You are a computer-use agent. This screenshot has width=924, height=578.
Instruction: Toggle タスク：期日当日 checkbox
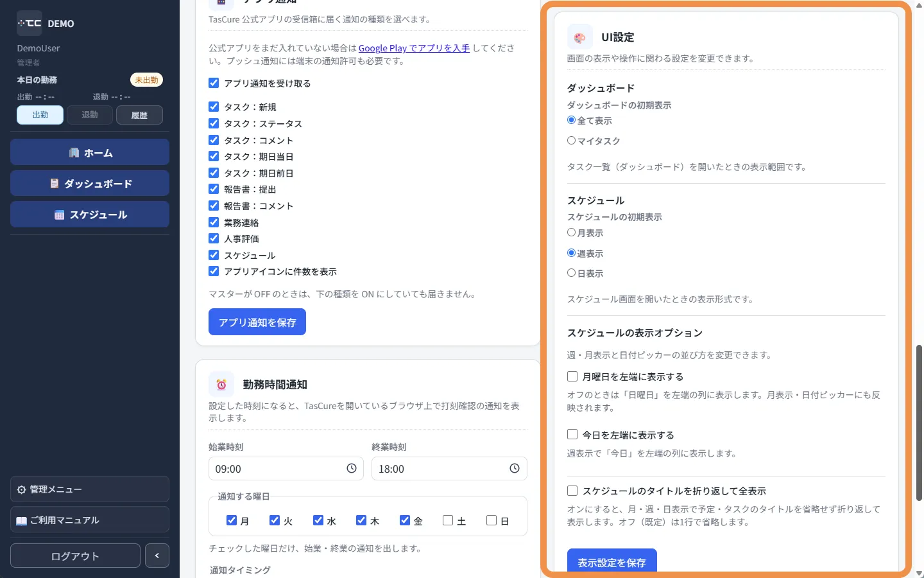coord(214,156)
